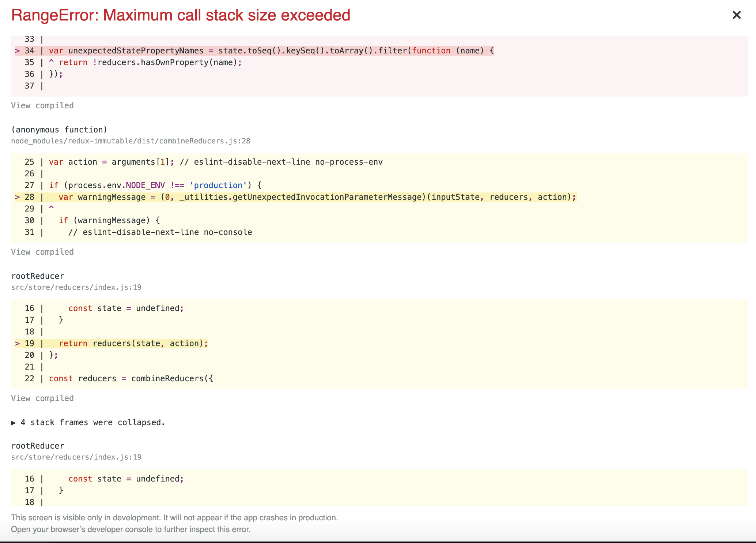Click the first rootReducer frame name

point(38,276)
